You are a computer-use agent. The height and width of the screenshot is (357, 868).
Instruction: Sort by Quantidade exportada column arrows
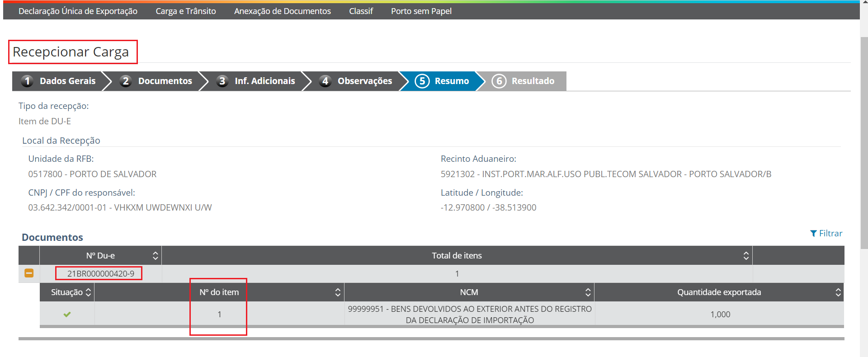(x=838, y=292)
